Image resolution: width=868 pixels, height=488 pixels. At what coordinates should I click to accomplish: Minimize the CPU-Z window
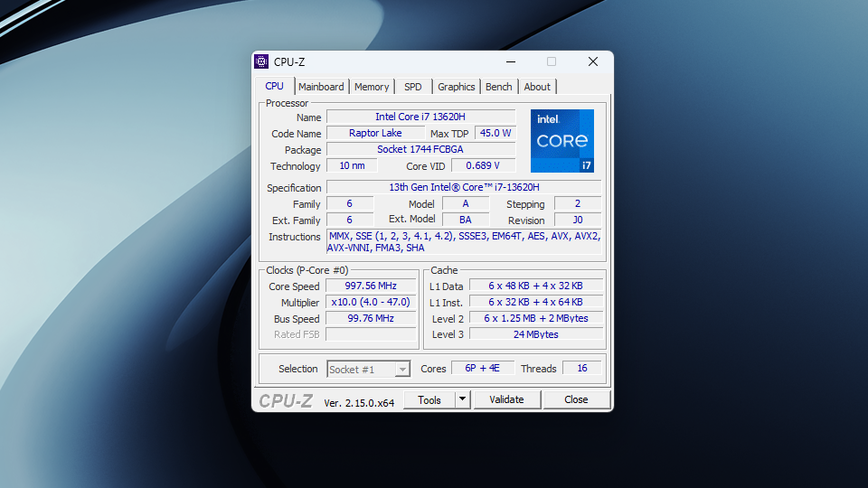[511, 61]
